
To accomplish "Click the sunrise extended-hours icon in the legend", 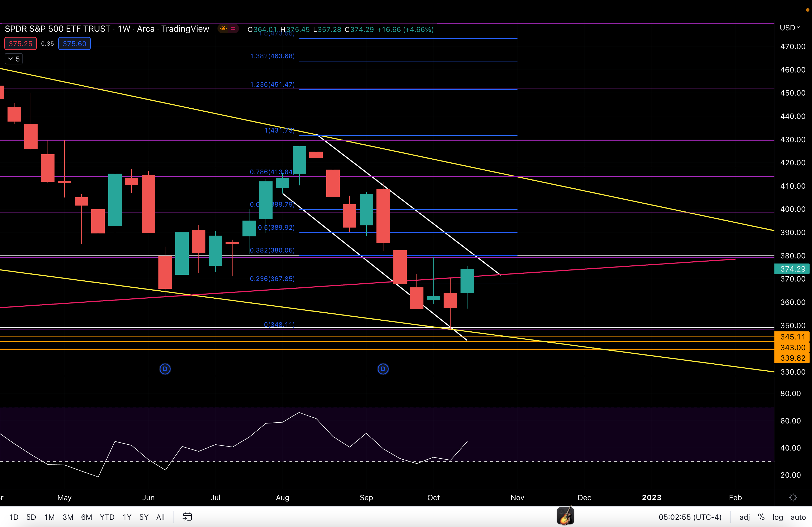I will [x=223, y=29].
